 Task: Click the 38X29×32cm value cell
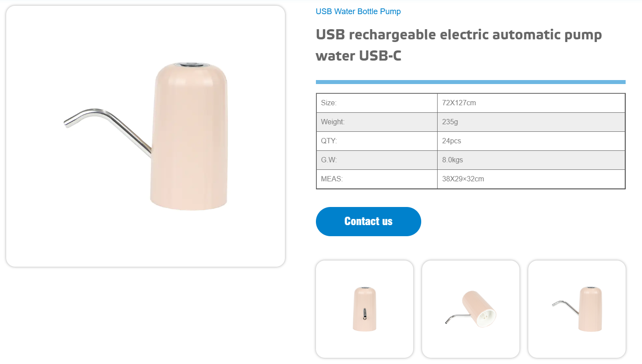(531, 179)
